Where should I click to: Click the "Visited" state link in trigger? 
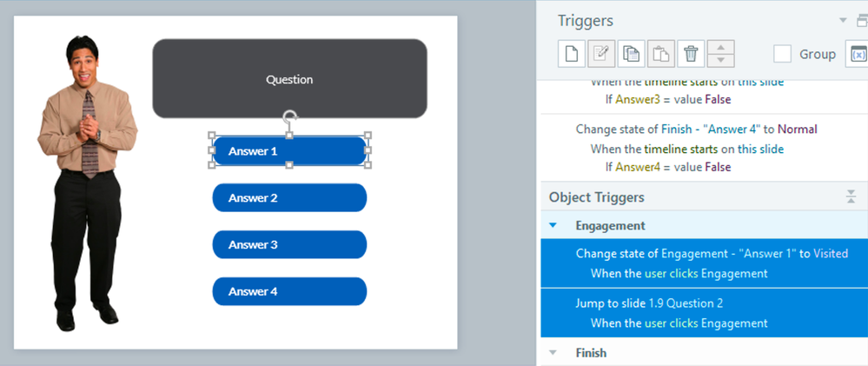pyautogui.click(x=831, y=254)
